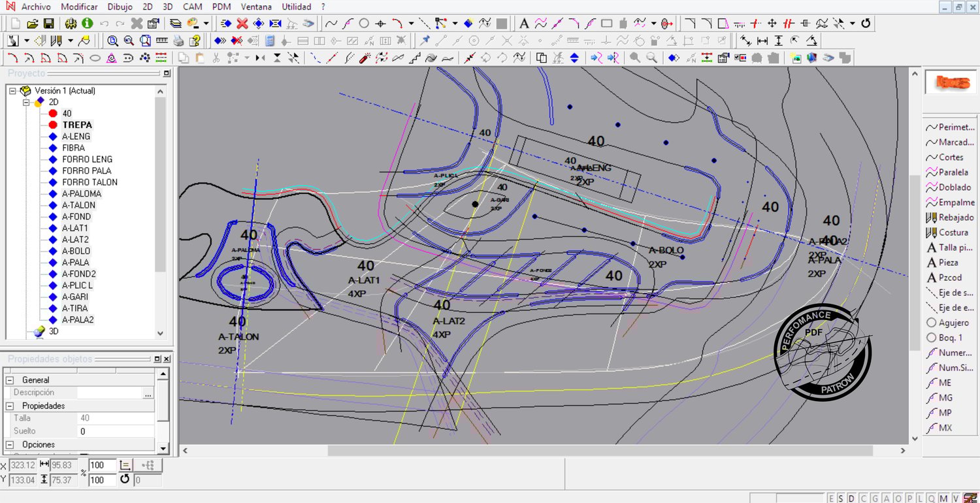The image size is (980, 503).
Task: Toggle the S indicator in status bar
Action: point(841,498)
